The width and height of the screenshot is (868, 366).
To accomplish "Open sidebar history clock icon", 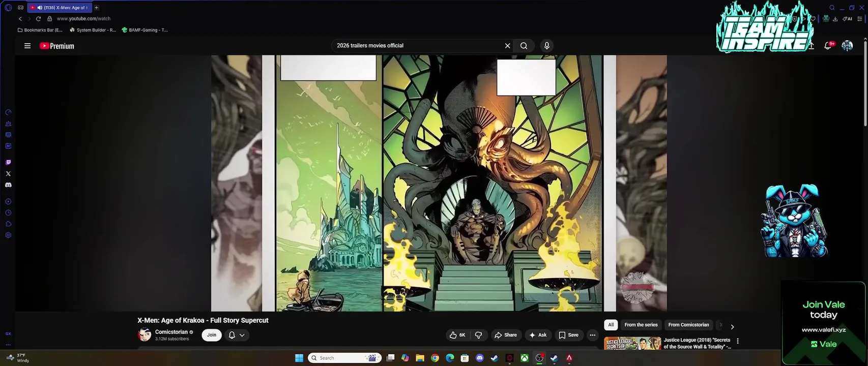I will [8, 213].
